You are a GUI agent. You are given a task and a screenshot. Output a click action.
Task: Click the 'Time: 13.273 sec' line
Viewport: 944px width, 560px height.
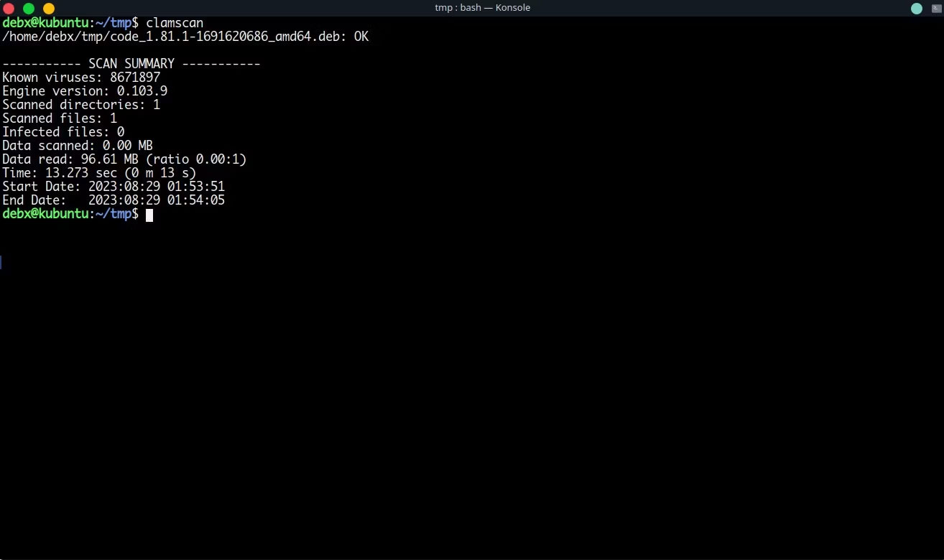99,173
